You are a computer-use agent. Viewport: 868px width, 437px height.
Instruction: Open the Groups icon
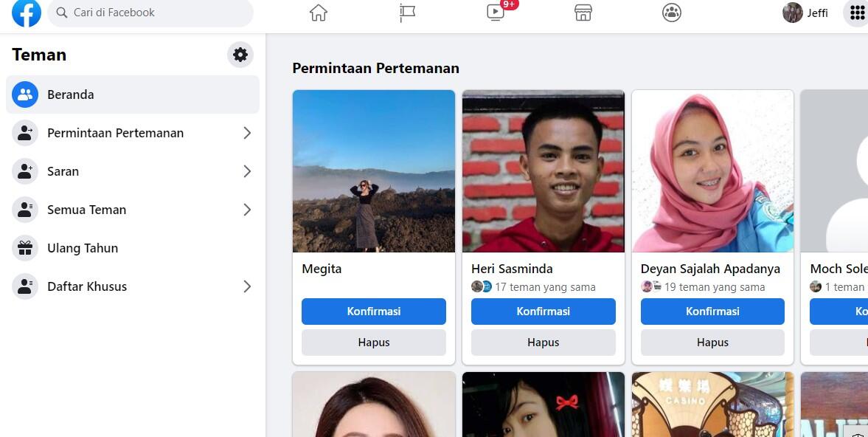[x=672, y=13]
